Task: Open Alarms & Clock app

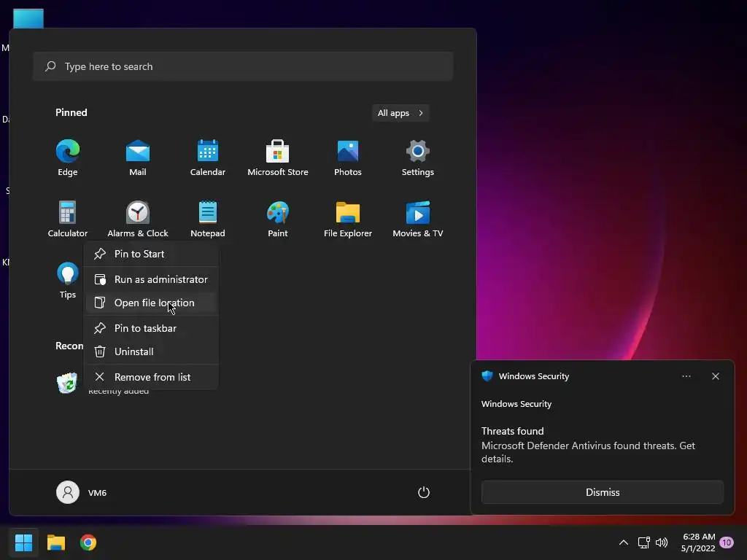Action: (x=138, y=219)
